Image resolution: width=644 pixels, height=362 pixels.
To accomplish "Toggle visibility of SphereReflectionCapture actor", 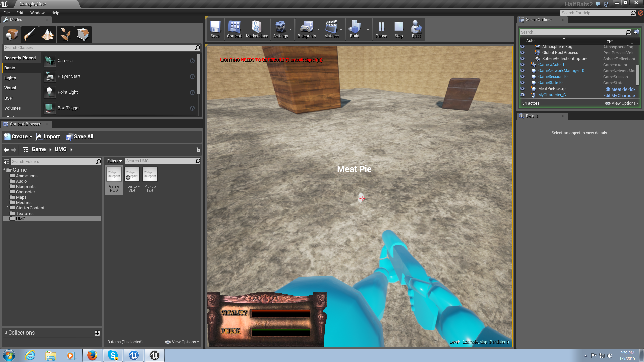I will point(522,58).
